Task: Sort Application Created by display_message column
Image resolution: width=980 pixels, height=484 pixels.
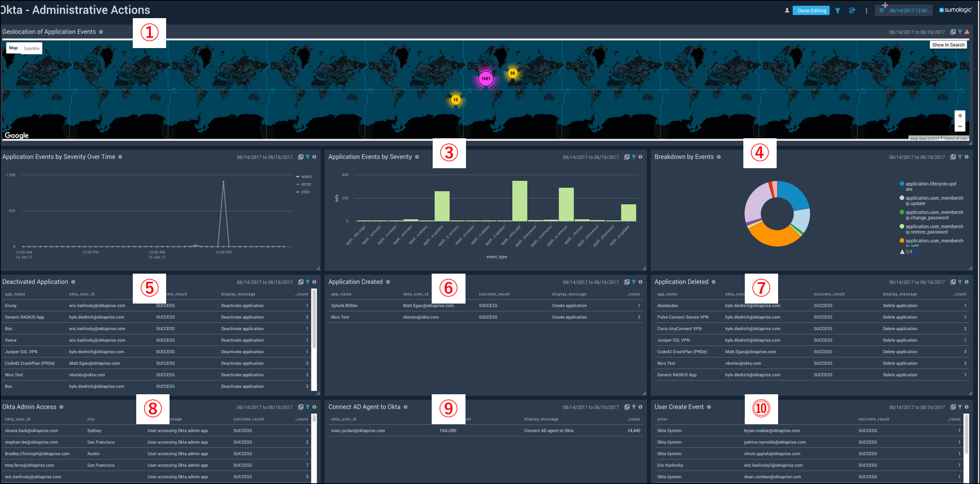Action: point(569,294)
